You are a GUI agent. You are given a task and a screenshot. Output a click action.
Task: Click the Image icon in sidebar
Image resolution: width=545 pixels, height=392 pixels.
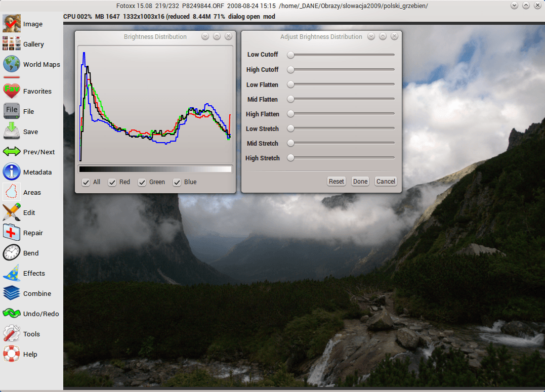click(x=12, y=24)
